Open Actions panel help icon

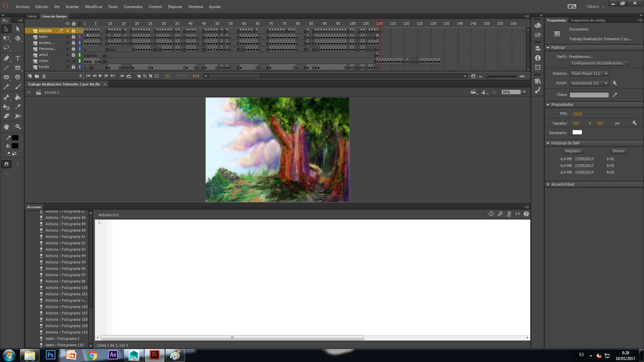click(526, 214)
